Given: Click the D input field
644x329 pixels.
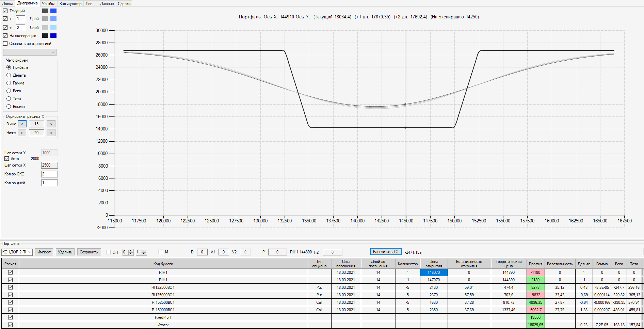Looking at the screenshot, I should tap(202, 252).
